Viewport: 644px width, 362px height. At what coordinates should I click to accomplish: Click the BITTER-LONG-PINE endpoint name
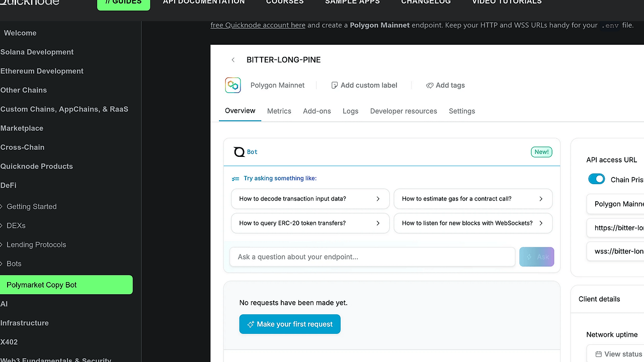(x=284, y=60)
